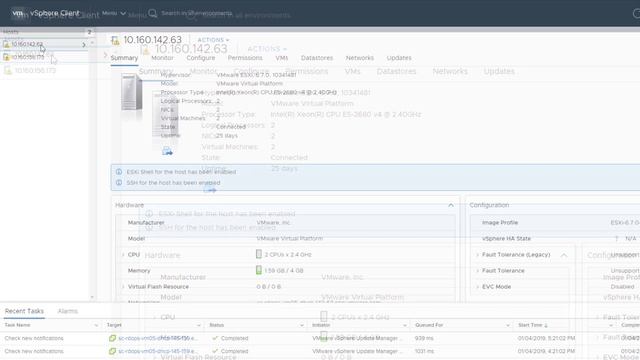
Task: Click the CPU usage indicator icon
Action: coord(259,254)
